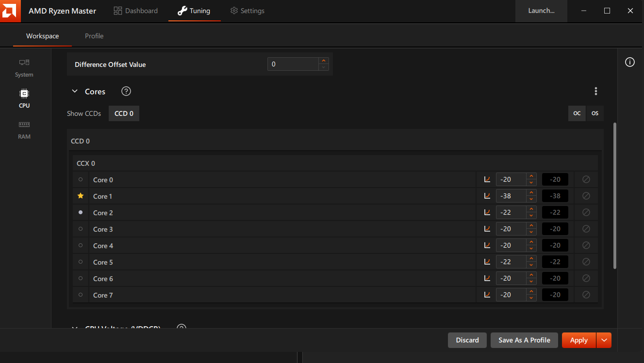The height and width of the screenshot is (363, 644).
Task: Decrease Core 3 offset with down arrow
Action: 531,232
